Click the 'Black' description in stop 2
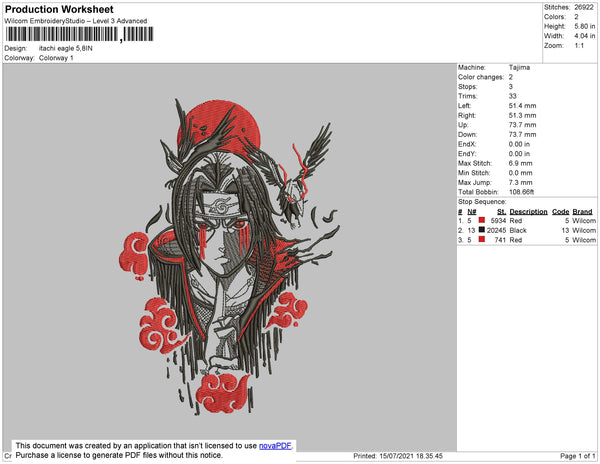 pyautogui.click(x=518, y=230)
